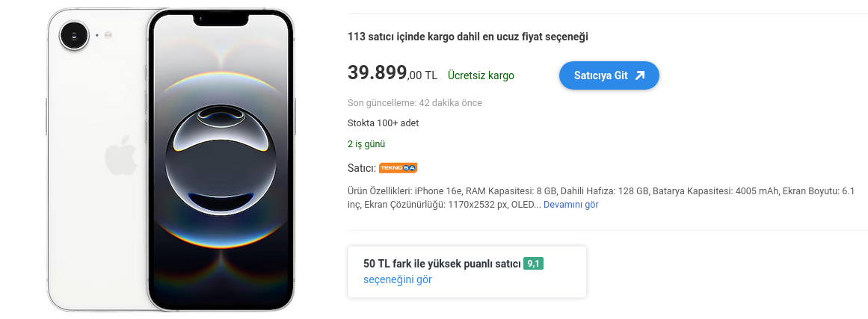
Task: Click the notch at top of phone screen
Action: [221, 20]
